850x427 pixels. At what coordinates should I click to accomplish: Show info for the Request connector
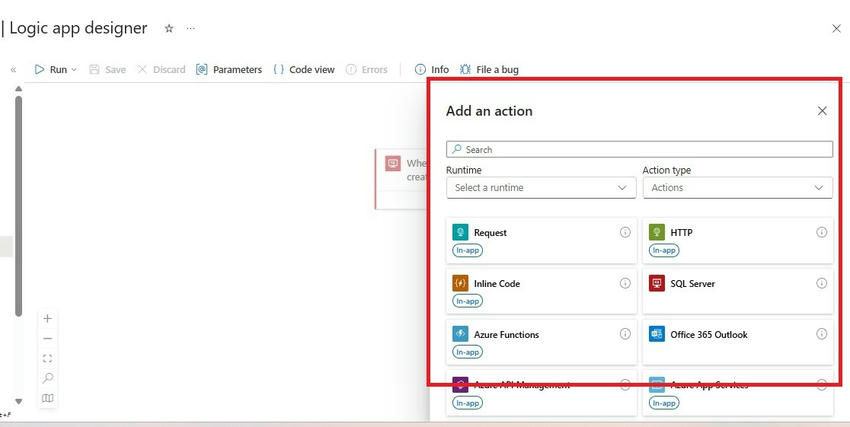pos(625,232)
